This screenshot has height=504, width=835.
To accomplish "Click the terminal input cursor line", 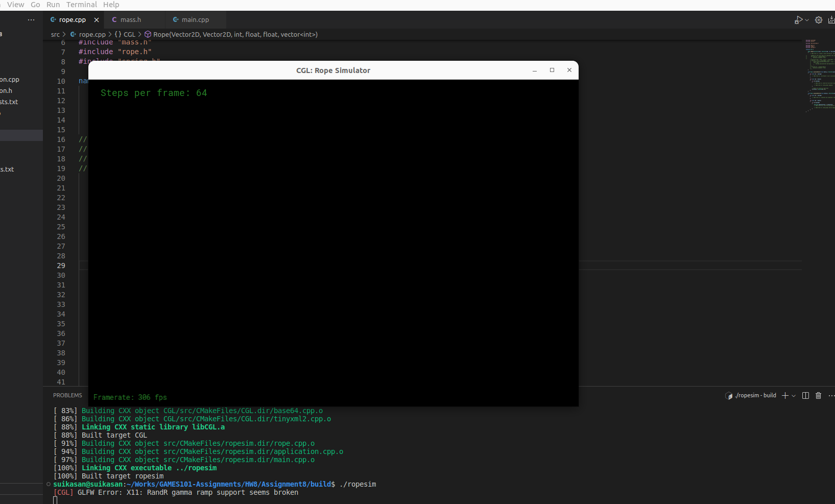I will point(55,500).
